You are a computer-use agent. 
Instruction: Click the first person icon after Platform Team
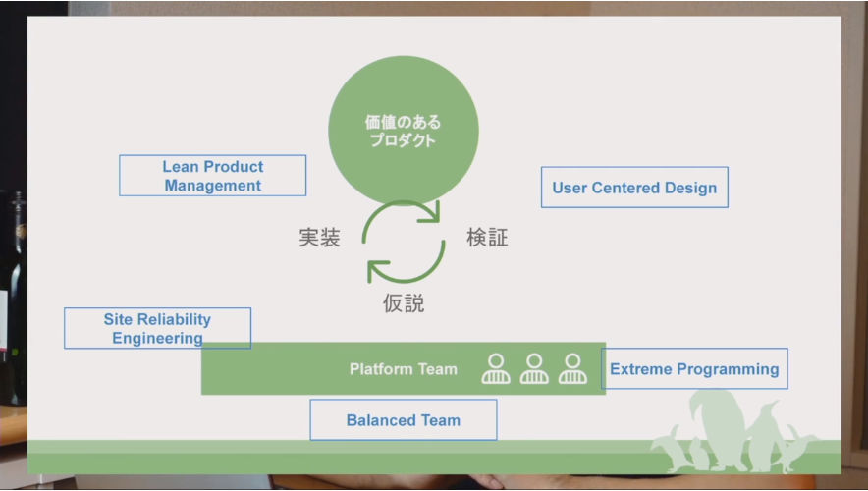[496, 369]
